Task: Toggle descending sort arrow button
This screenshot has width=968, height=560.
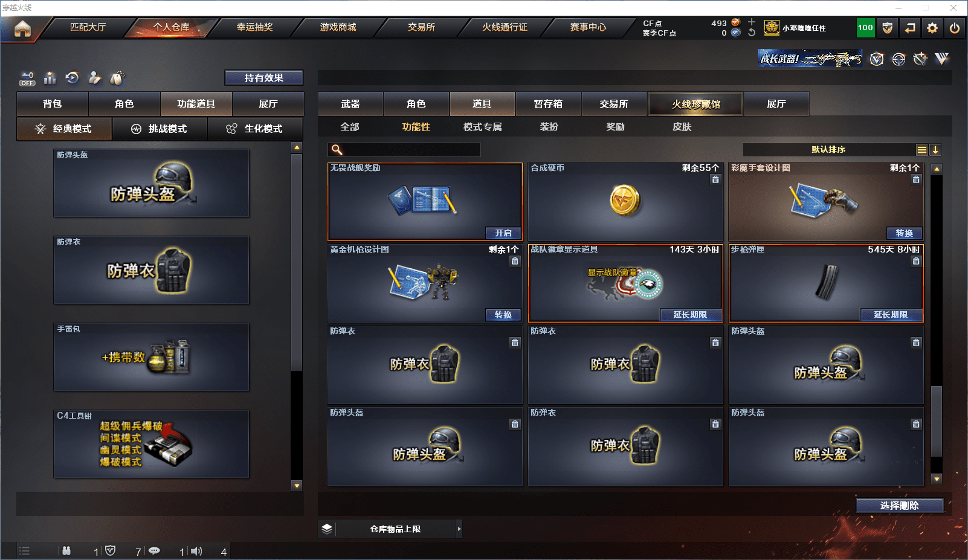Action: 935,150
